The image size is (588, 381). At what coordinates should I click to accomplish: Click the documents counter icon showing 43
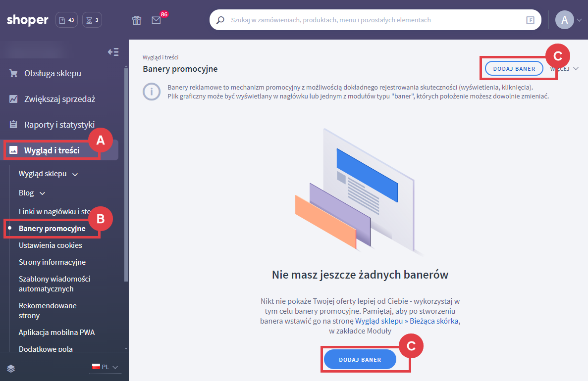pyautogui.click(x=67, y=20)
